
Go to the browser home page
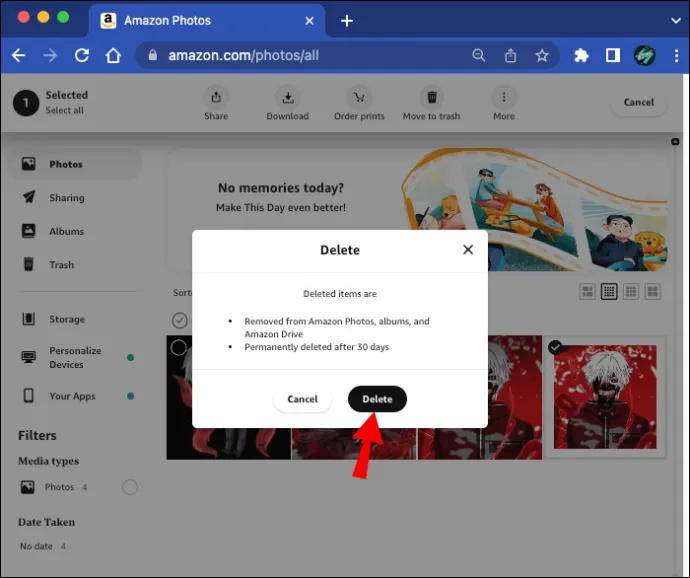[x=113, y=55]
